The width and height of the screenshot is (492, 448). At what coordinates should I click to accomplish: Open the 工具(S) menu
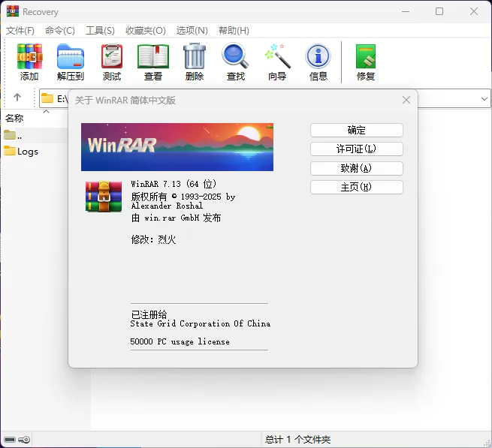point(100,31)
